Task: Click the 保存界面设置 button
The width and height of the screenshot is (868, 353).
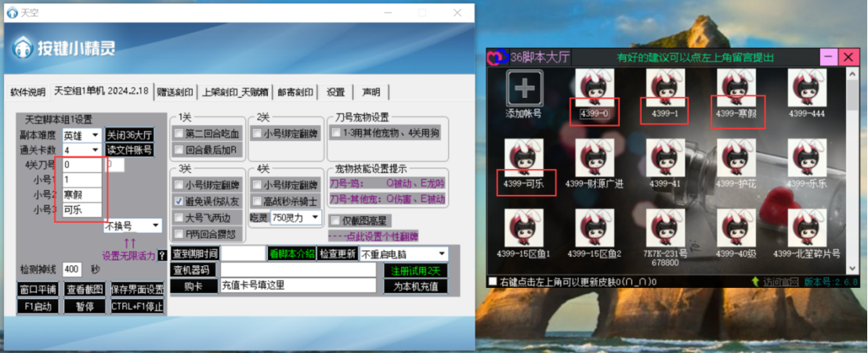Action: pos(136,288)
